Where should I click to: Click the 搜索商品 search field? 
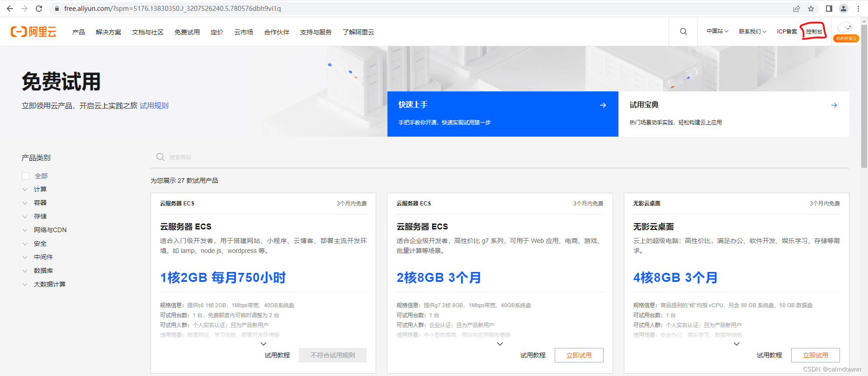[500, 157]
